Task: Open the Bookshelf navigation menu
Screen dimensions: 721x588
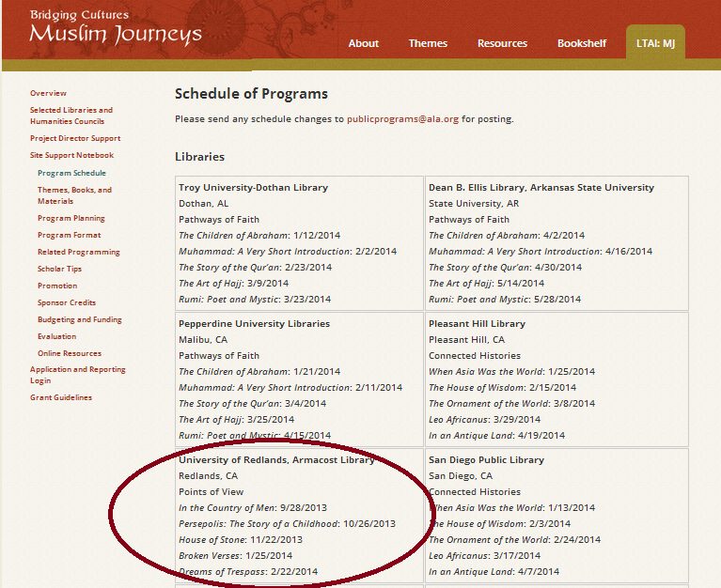Action: (582, 43)
